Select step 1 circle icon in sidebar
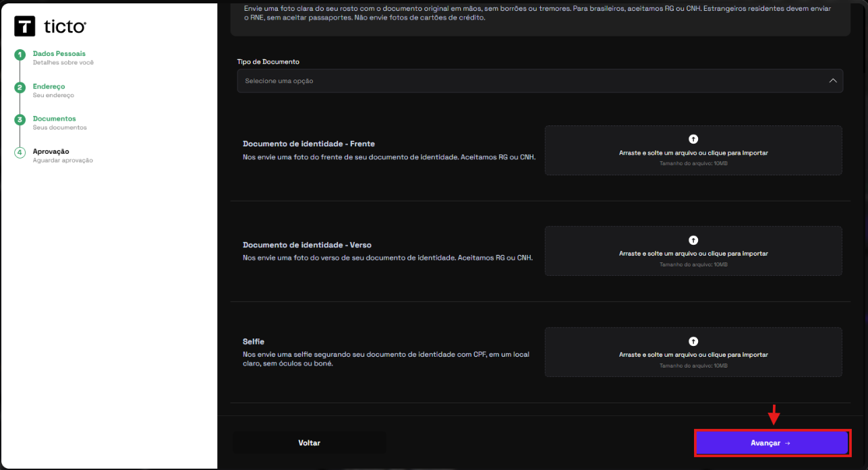This screenshot has height=470, width=868. pyautogui.click(x=20, y=55)
